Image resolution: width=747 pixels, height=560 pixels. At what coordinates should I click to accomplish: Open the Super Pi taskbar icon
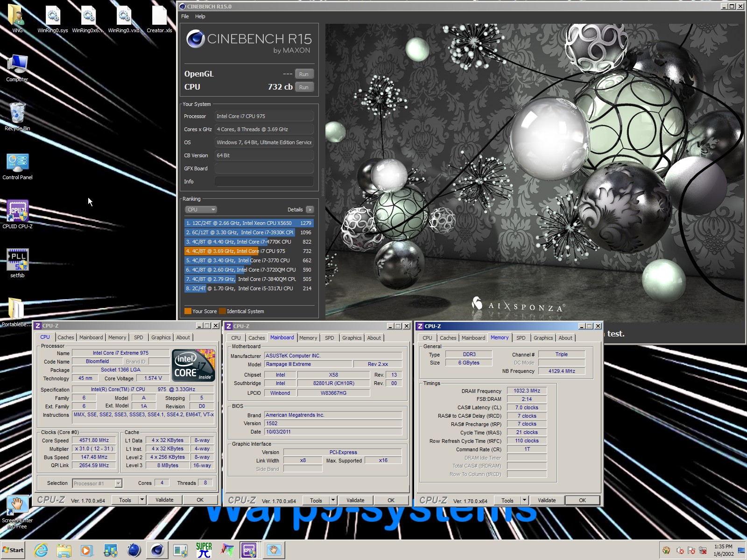click(x=204, y=550)
